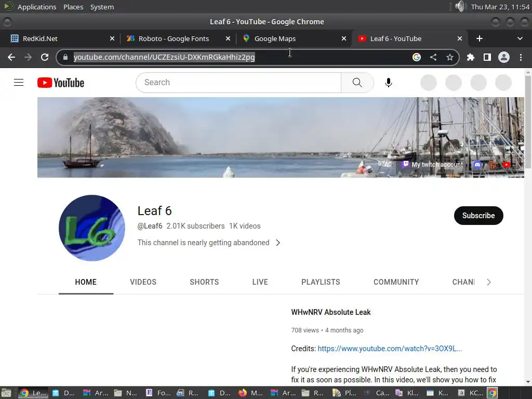Click the @Leaf6 channel handle

point(150,226)
